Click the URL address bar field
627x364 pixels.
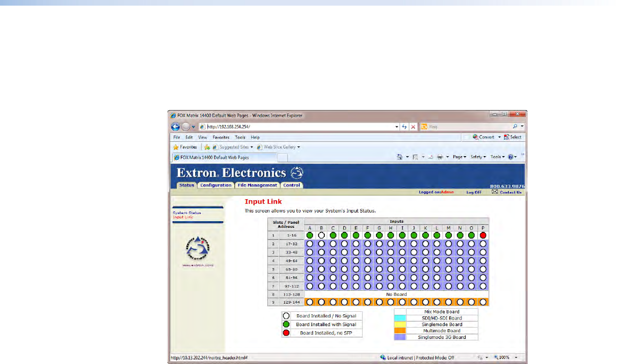(300, 126)
